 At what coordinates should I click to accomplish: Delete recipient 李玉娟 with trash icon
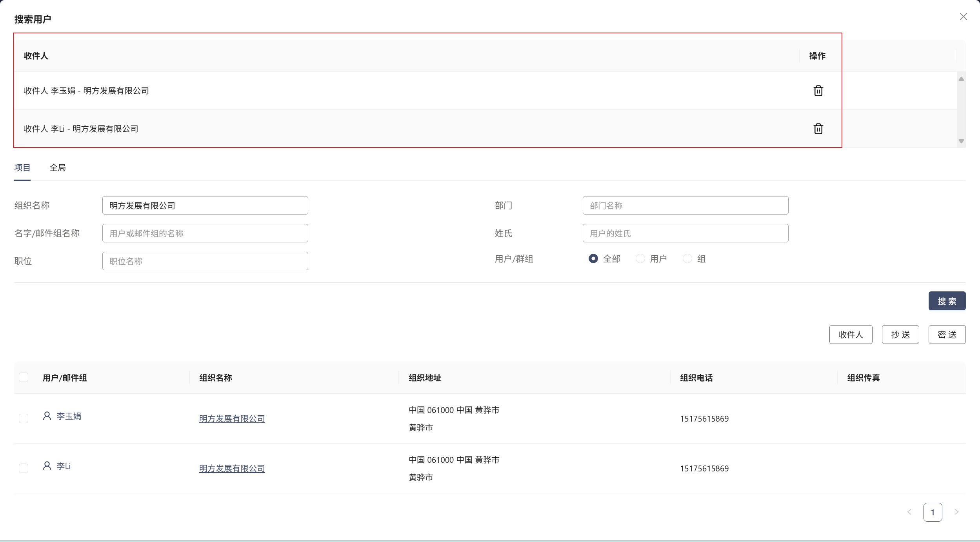pos(818,91)
